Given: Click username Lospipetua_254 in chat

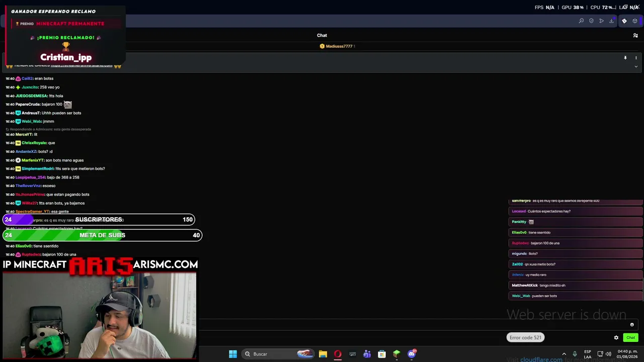Looking at the screenshot, I should click(x=31, y=177).
